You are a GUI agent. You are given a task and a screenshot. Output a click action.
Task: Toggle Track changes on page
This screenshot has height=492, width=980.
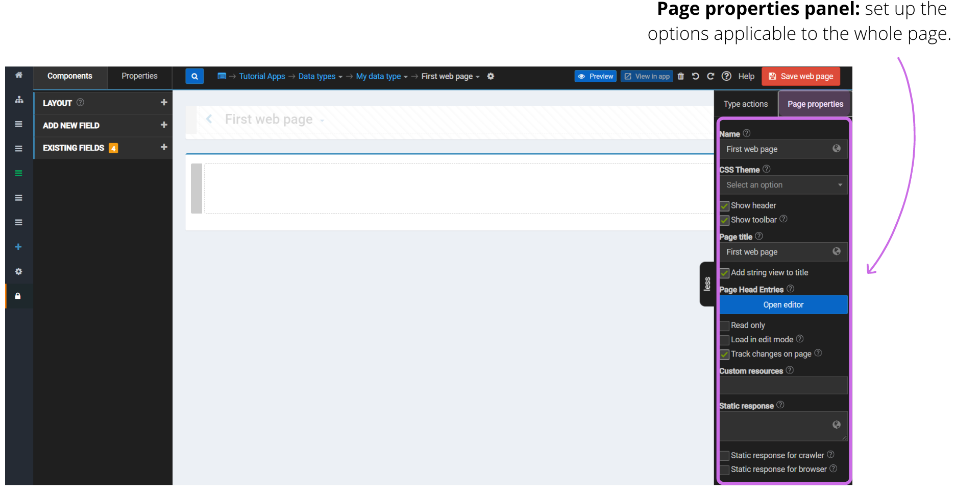click(x=724, y=354)
